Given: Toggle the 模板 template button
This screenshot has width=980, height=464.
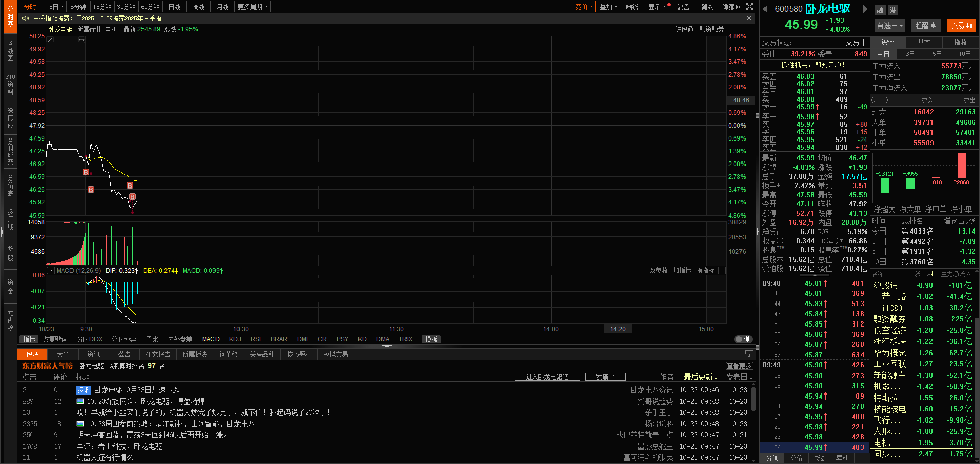Looking at the screenshot, I should (432, 339).
